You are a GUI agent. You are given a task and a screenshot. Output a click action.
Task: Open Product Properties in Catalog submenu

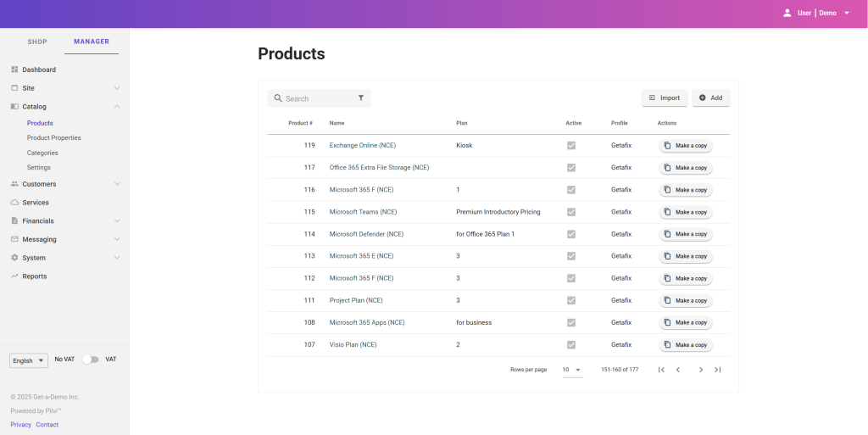53,138
